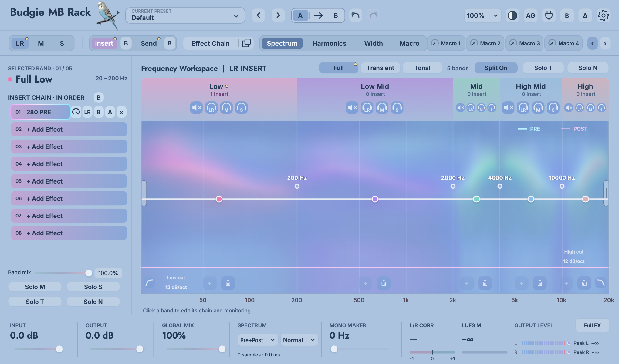
Task: Click the Band mix slider handle
Action: (89, 273)
